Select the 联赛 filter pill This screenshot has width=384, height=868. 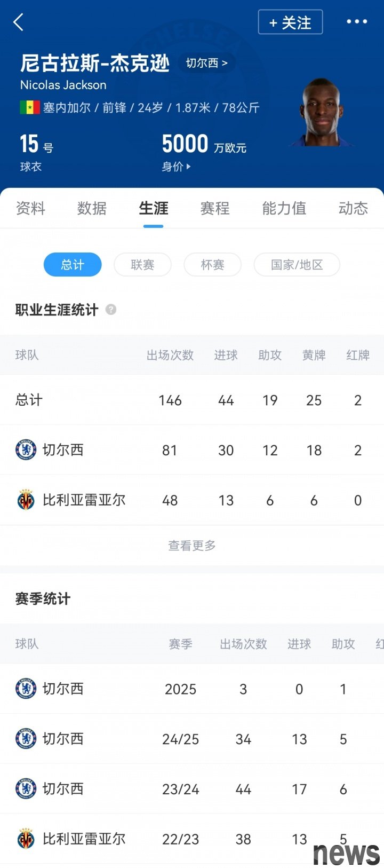142,265
